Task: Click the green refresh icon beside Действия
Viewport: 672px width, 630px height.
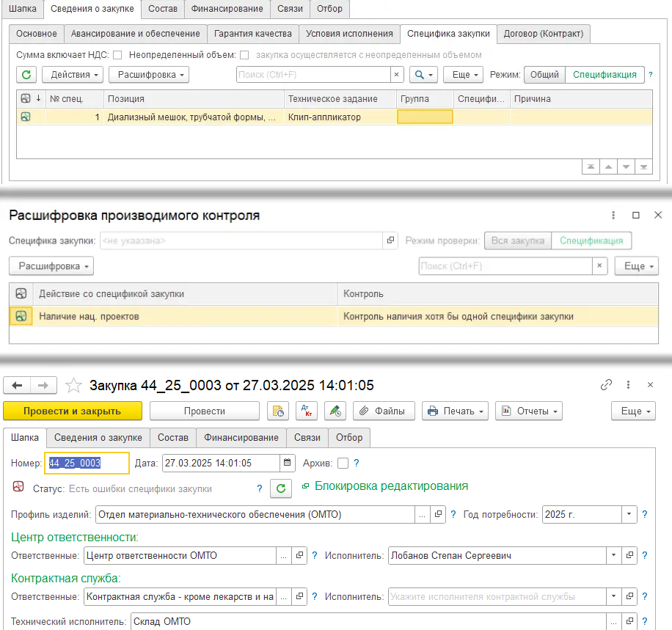Action: 26,75
